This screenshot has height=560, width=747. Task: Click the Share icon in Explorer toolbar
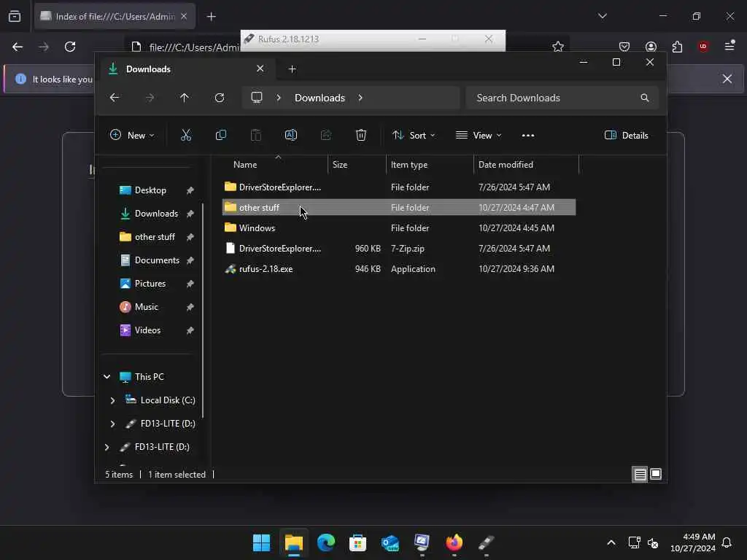pos(326,135)
